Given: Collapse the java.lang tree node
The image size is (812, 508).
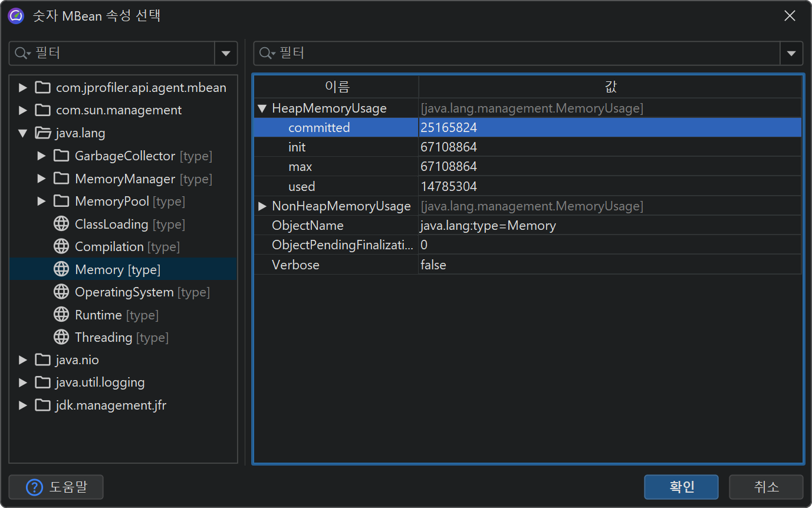Looking at the screenshot, I should tap(23, 133).
